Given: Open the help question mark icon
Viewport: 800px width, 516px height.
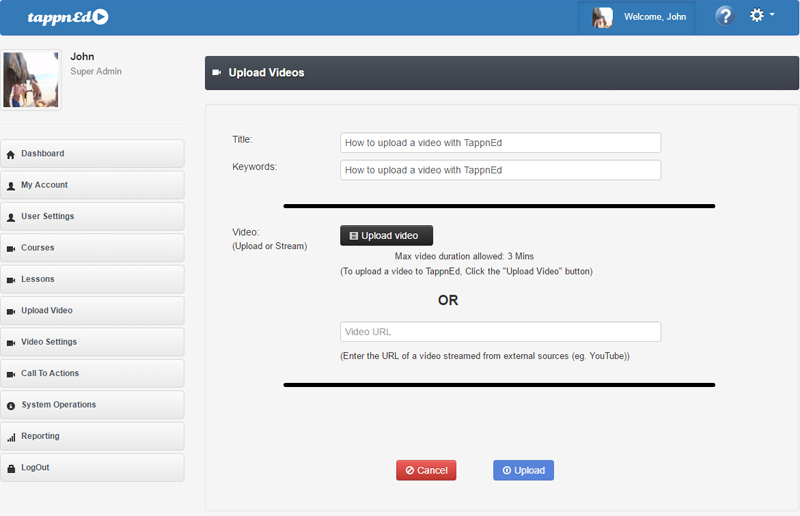Looking at the screenshot, I should 724,16.
